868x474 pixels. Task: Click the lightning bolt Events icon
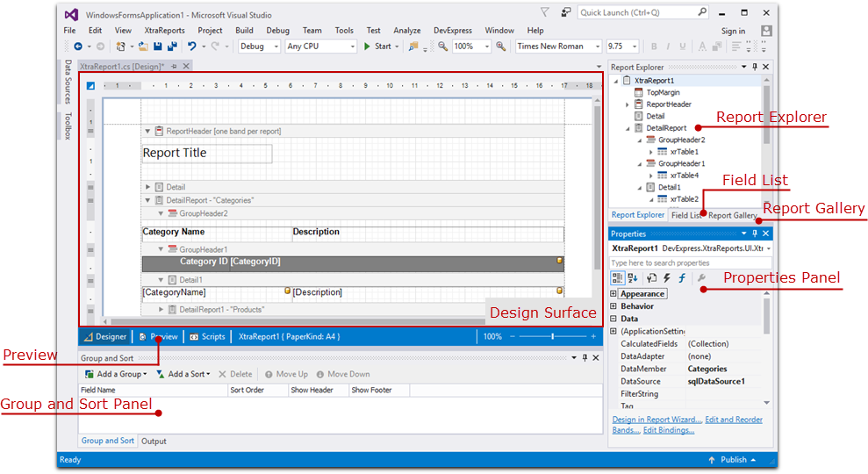click(667, 278)
